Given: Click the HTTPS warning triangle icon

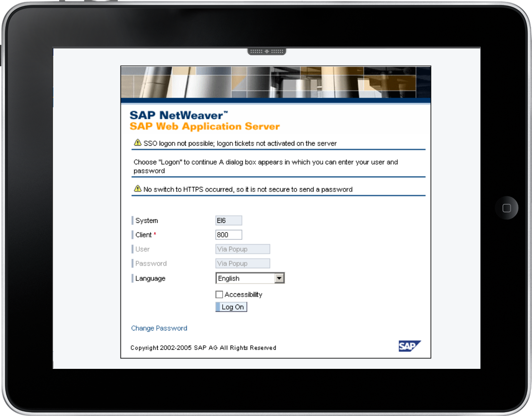Looking at the screenshot, I should tap(138, 189).
